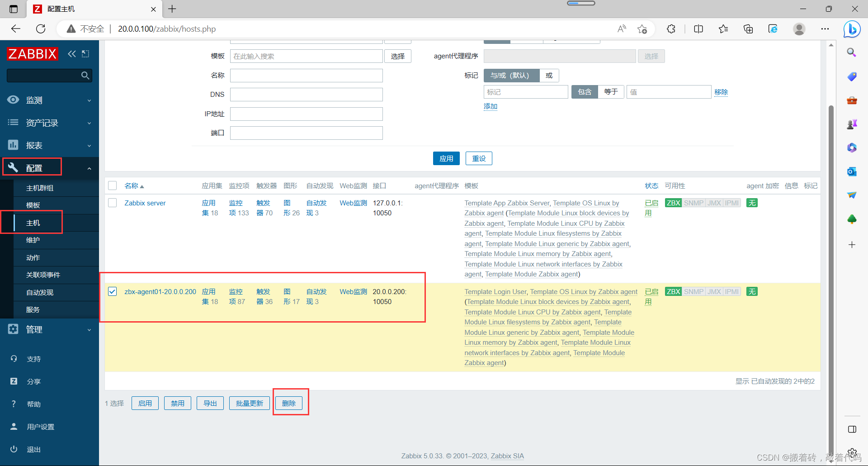The width and height of the screenshot is (868, 466).
Task: Click the 禁用 button
Action: coord(178,403)
